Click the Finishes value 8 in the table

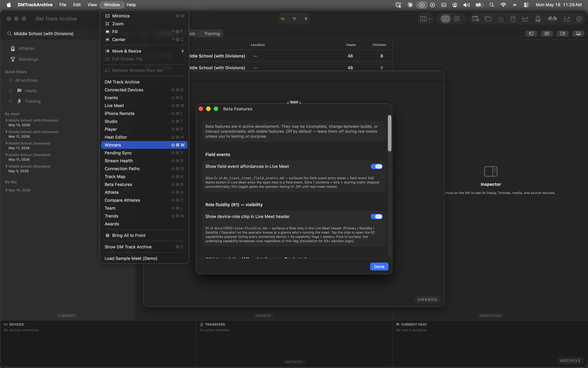pyautogui.click(x=381, y=56)
